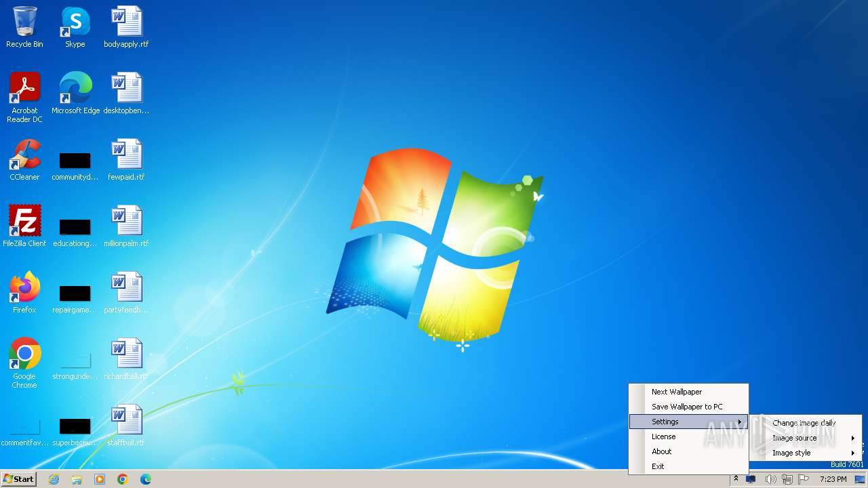Image resolution: width=868 pixels, height=488 pixels.
Task: Choose Next Wallpaper from the menu
Action: point(688,392)
